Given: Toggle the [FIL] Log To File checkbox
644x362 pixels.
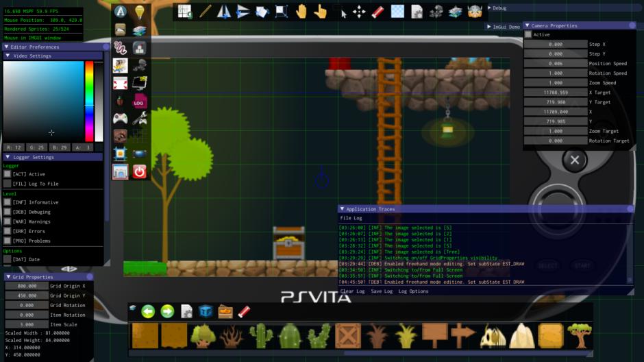Looking at the screenshot, I should [x=8, y=184].
